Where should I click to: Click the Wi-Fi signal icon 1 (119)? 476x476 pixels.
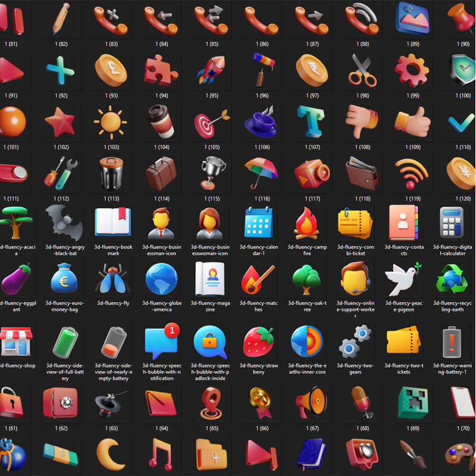[x=412, y=174]
